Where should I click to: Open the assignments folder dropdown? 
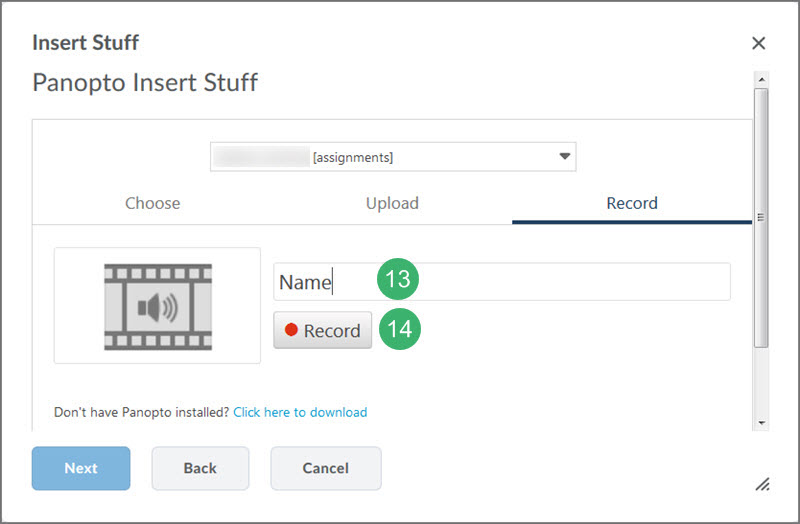393,157
